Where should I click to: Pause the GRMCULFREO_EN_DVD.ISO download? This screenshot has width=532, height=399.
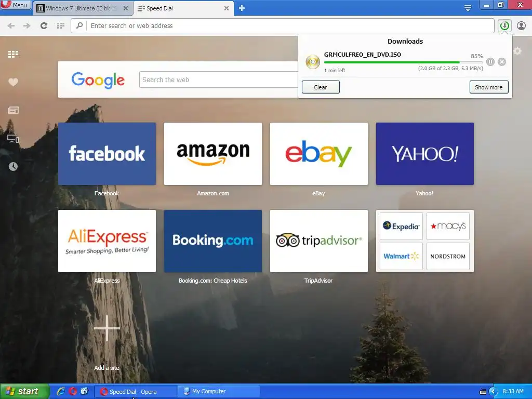point(490,62)
